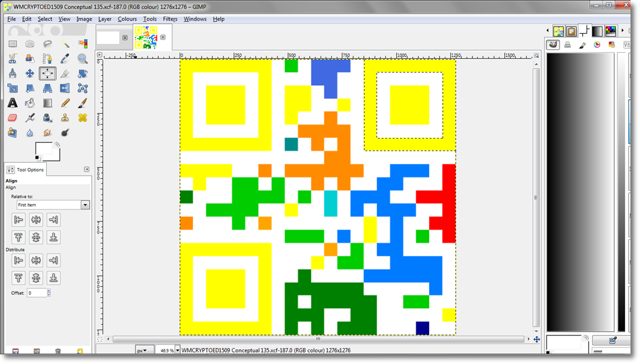Select the Rotate tool

(x=83, y=73)
